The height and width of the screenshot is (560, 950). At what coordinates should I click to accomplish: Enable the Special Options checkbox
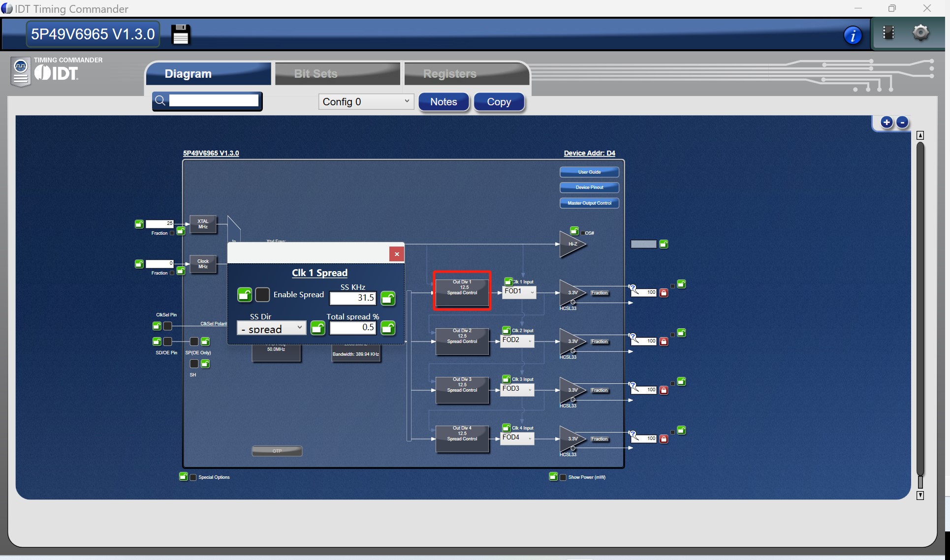click(x=193, y=477)
